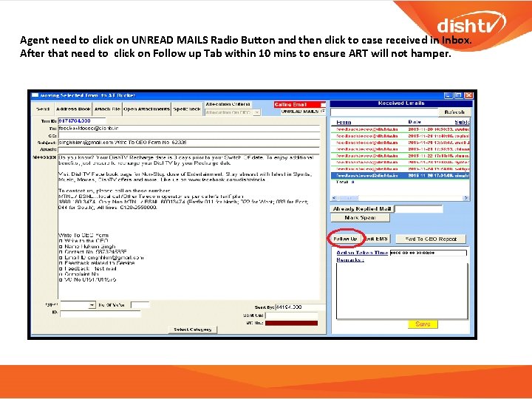Screen dimensions: 532x399
Task: Sort received emails by Date column
Action: coord(415,122)
